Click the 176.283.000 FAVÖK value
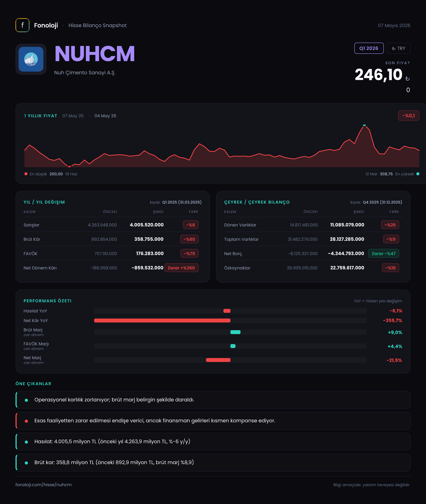Image resolution: width=426 pixels, height=504 pixels. coord(150,253)
